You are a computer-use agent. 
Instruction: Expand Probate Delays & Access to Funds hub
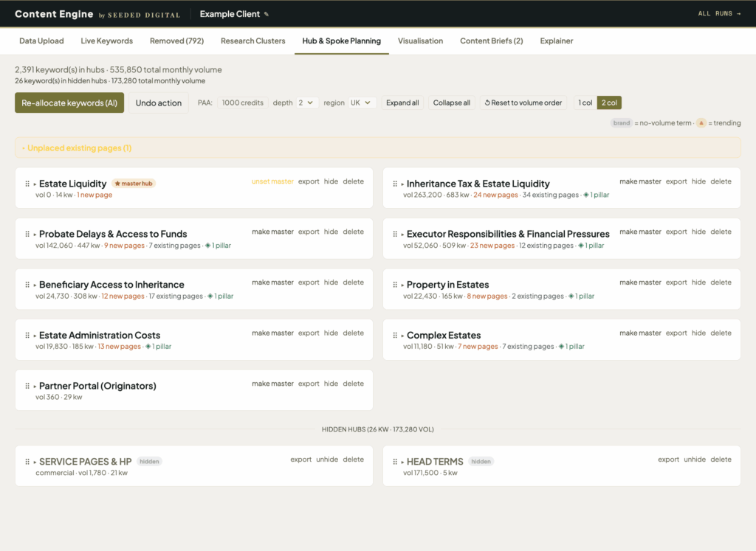(35, 235)
